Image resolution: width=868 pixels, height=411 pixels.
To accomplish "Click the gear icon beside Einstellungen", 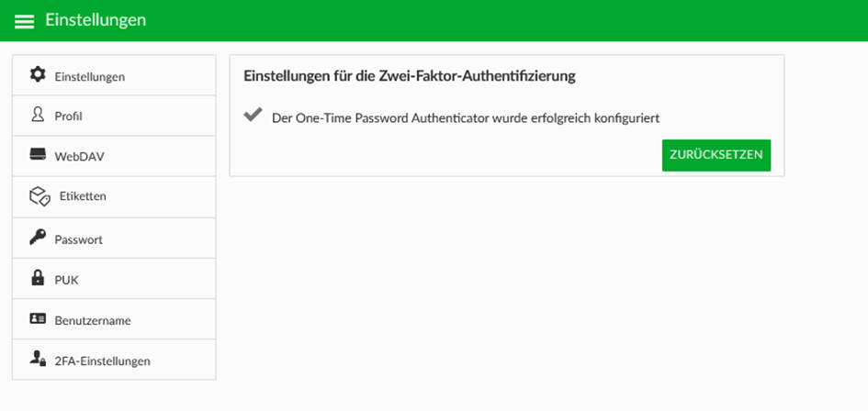I will (38, 74).
